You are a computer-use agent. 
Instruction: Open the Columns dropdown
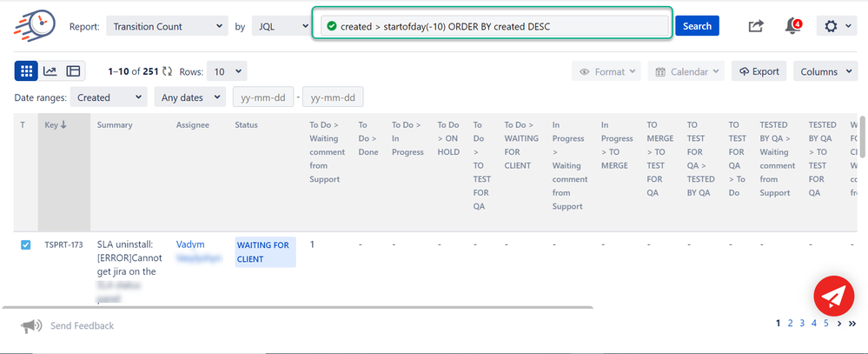click(x=825, y=71)
